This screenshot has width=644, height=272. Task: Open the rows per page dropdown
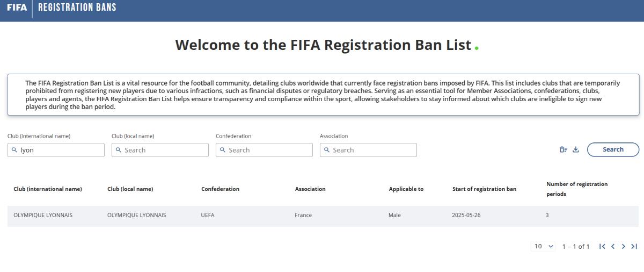[544, 246]
